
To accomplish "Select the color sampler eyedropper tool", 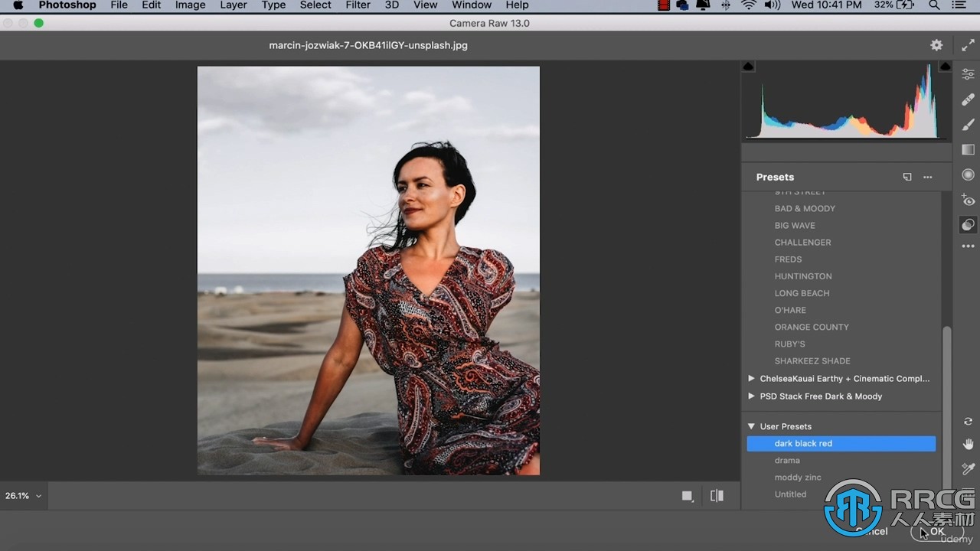I will pyautogui.click(x=968, y=468).
